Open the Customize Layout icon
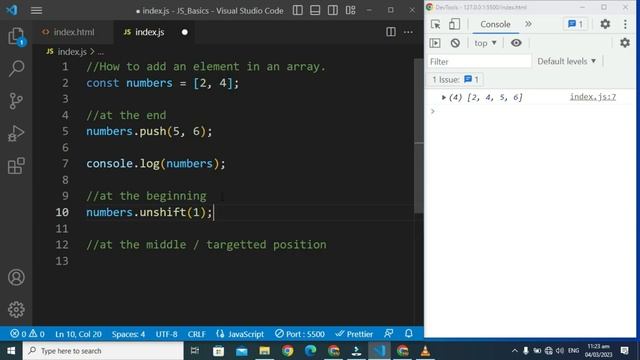This screenshot has height=360, width=640. point(350,10)
